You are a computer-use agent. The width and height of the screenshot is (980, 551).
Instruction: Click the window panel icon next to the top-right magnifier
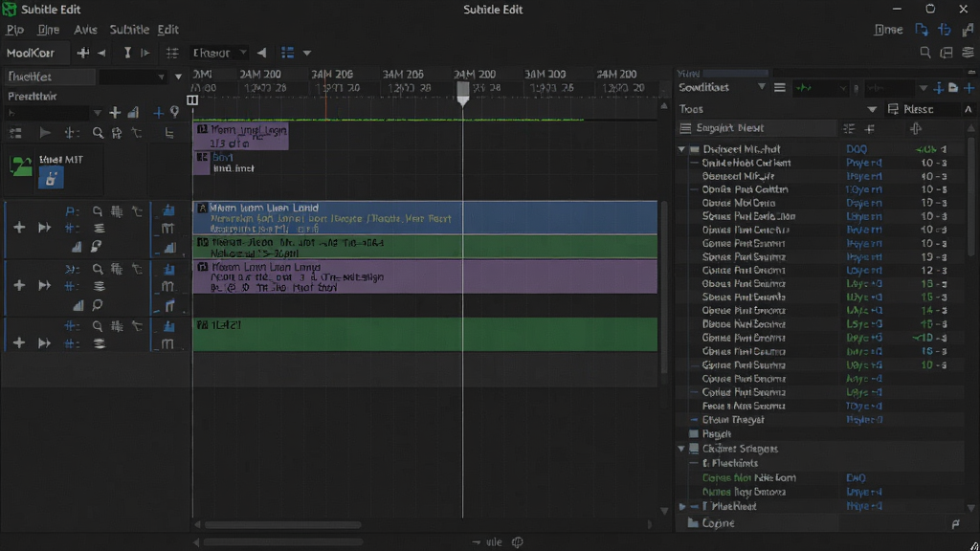[x=947, y=53]
